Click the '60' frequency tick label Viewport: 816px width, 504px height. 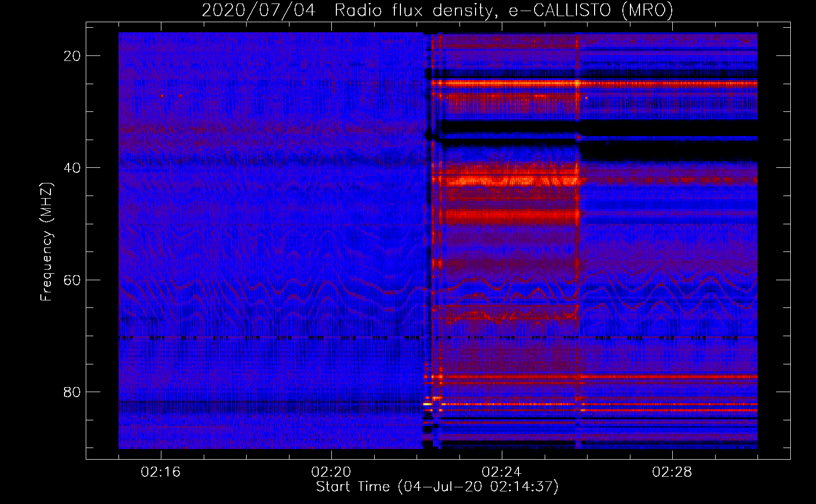click(72, 280)
